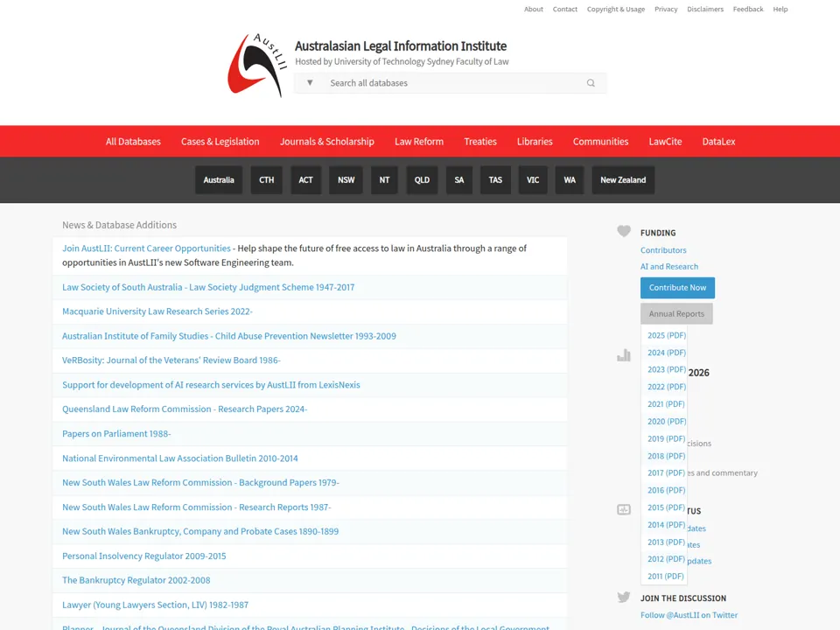Screen dimensions: 840x630
Task: Open National Environmental Law Association Bulletin
Action: [180, 458]
